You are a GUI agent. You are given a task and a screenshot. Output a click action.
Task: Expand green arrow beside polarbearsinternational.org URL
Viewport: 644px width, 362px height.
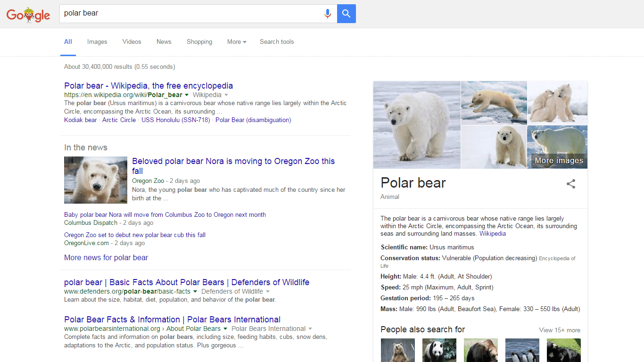tap(225, 329)
